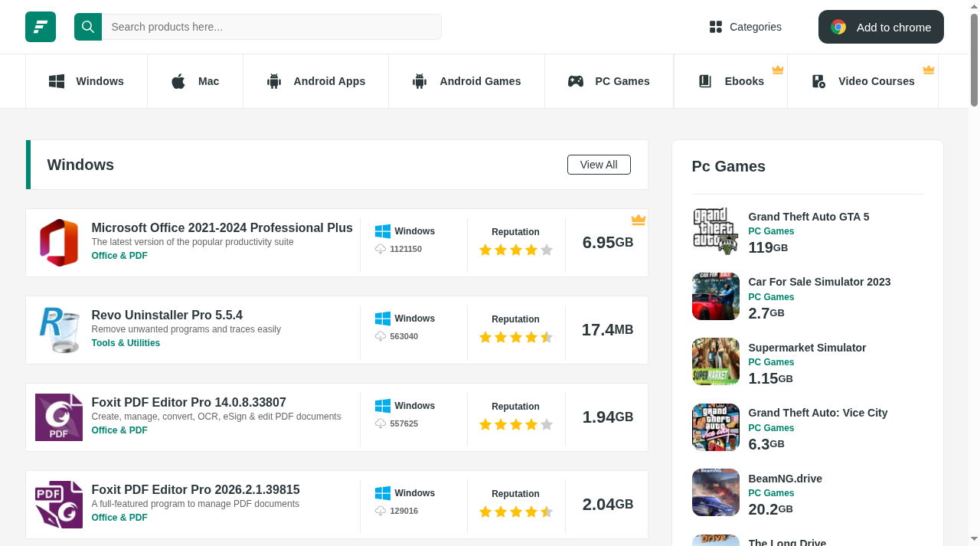Select the Mac navigation tab
This screenshot has width=980, height=546.
tap(195, 81)
